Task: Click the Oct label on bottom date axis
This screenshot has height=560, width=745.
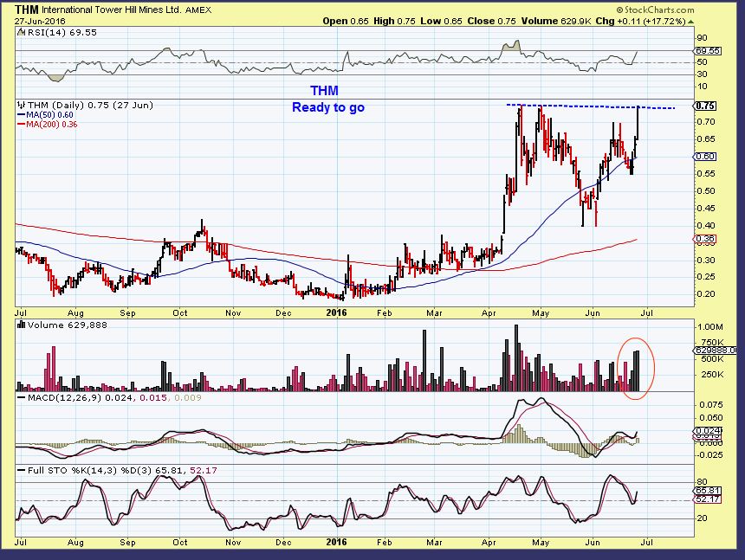Action: (179, 543)
